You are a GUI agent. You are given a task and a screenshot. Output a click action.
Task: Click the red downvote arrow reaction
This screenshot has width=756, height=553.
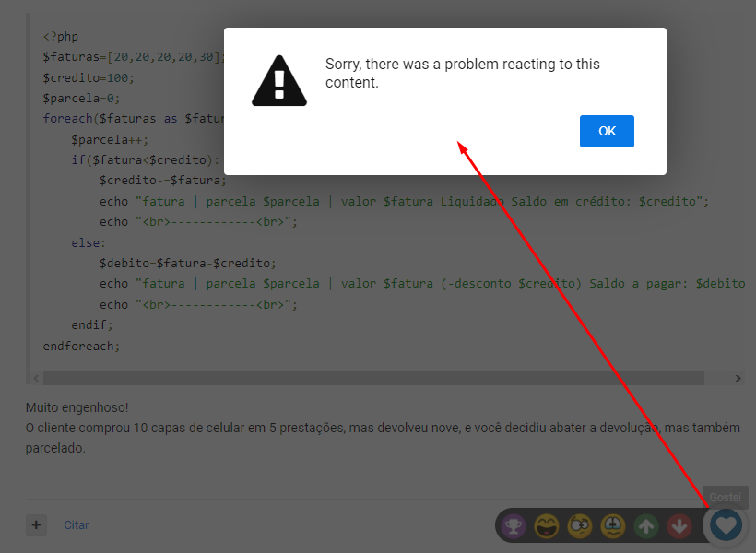[x=679, y=525]
